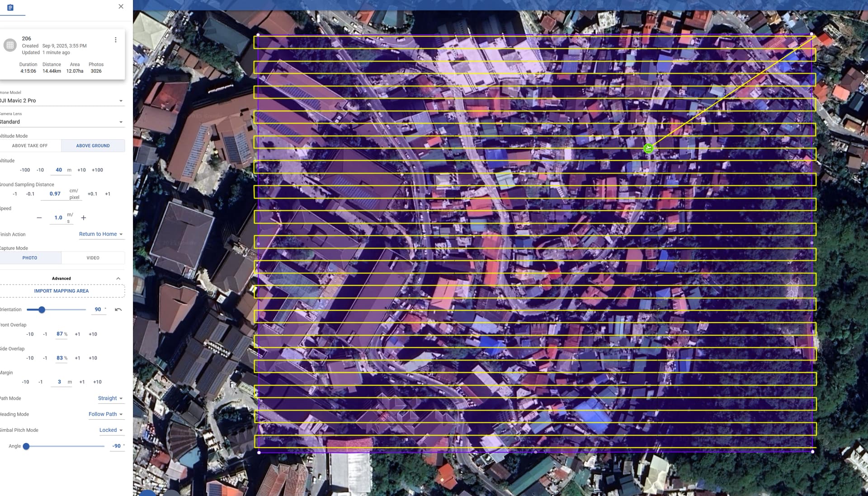
Task: Click the grid mission type icon
Action: [x=10, y=45]
